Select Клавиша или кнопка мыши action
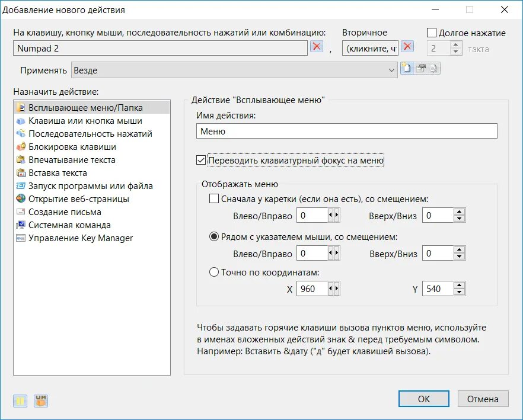The height and width of the screenshot is (420, 523). pos(92,121)
